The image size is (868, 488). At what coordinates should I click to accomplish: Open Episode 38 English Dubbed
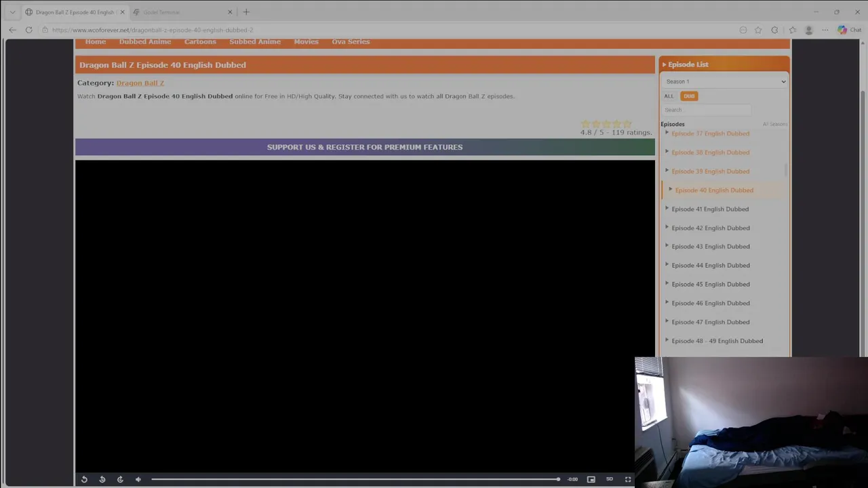point(710,152)
